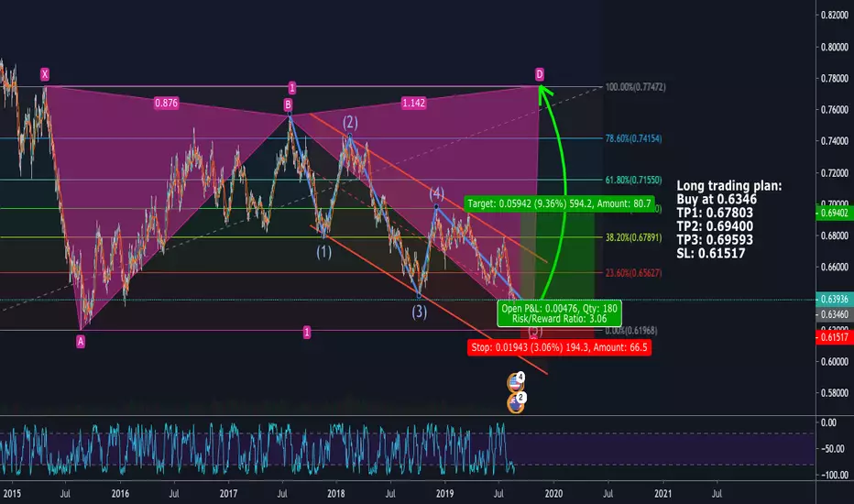Click the green Target box of long position

point(559,203)
